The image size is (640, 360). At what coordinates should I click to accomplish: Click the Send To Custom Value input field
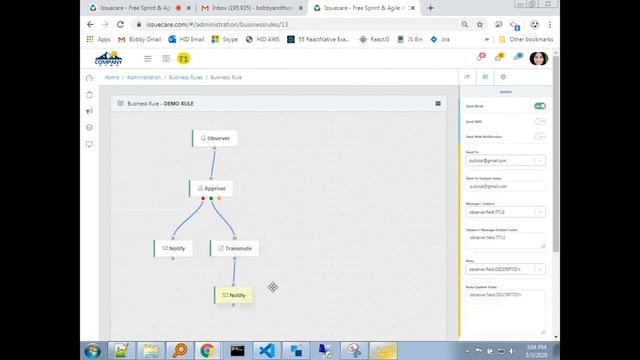[505, 187]
